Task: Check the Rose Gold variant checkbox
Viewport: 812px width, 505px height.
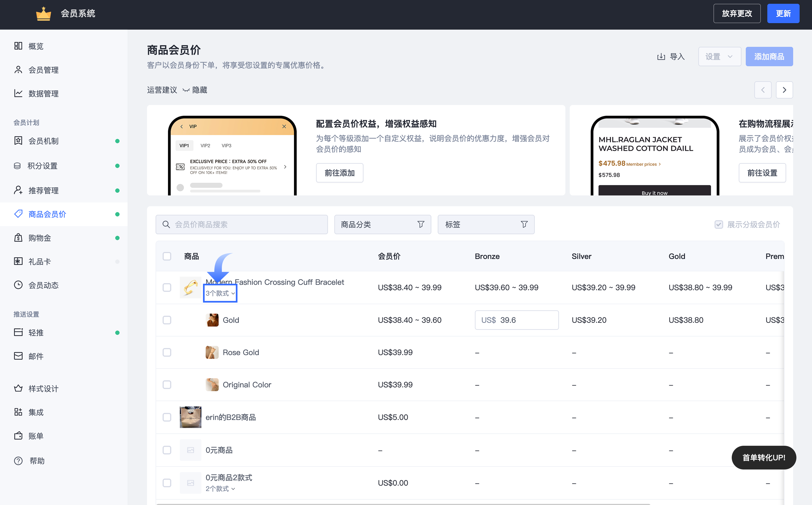Action: 167,352
